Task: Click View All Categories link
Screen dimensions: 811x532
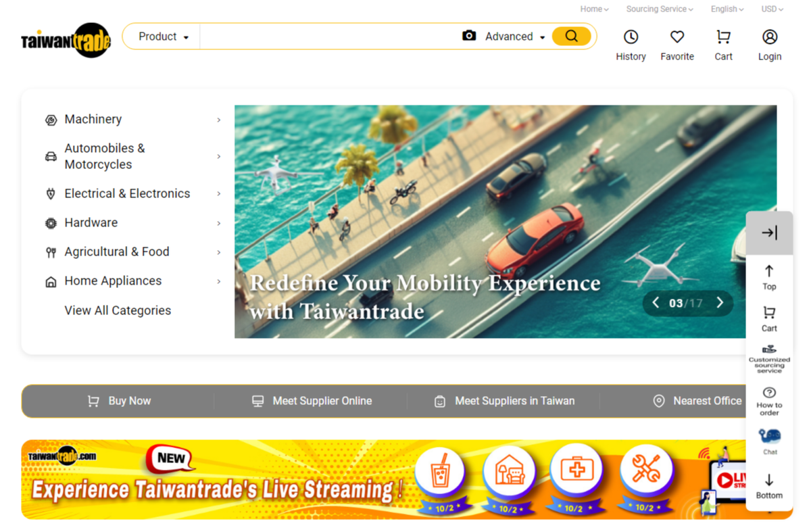Action: (118, 310)
